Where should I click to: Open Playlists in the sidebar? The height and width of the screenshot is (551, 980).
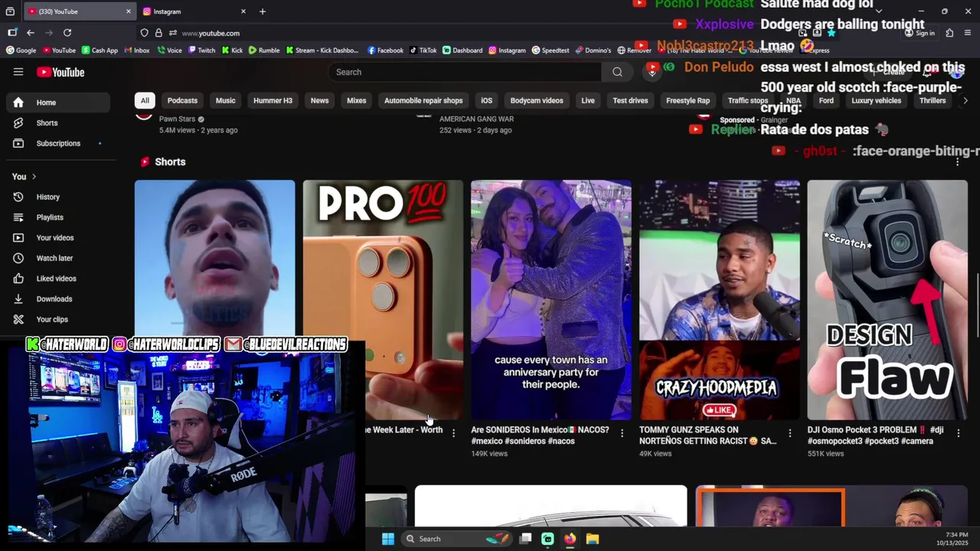58,217
